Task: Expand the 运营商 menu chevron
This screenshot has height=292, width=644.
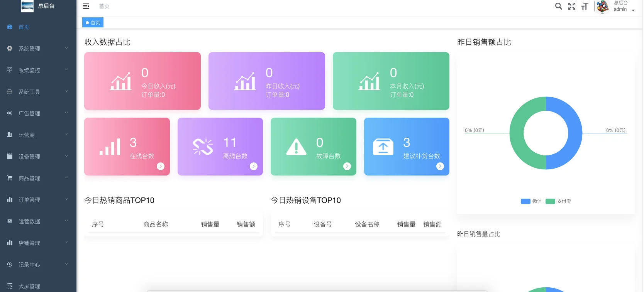Action: tap(66, 135)
